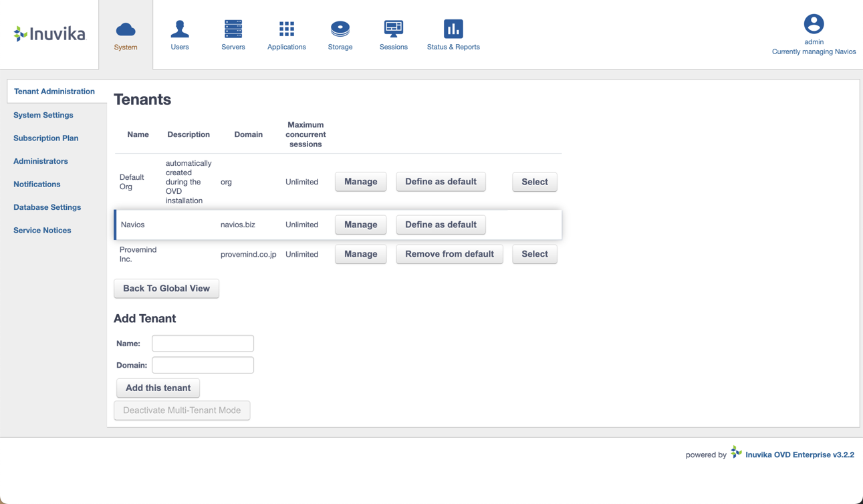863x504 pixels.
Task: Open the Status & Reports chart icon
Action: (453, 29)
